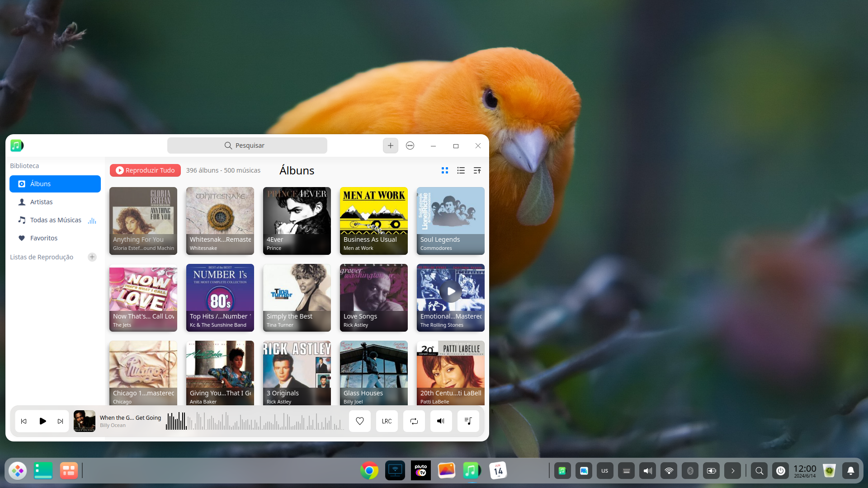Open Todas as Músicas list

[x=56, y=220]
